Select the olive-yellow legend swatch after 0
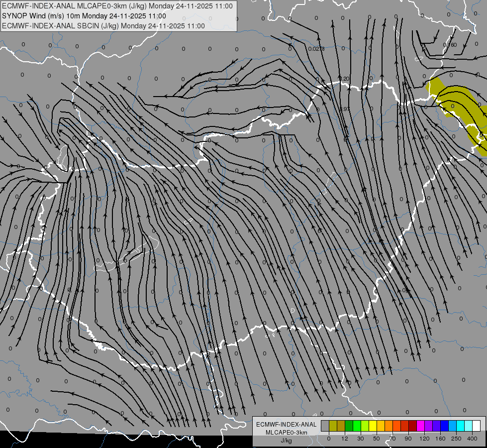Viewport: 487px width, 448px height. [x=333, y=426]
